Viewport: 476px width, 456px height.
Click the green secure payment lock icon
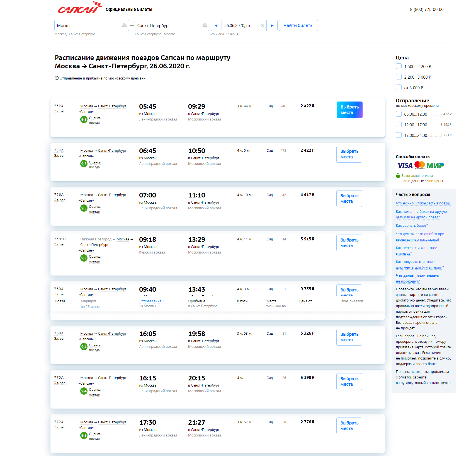point(398,175)
